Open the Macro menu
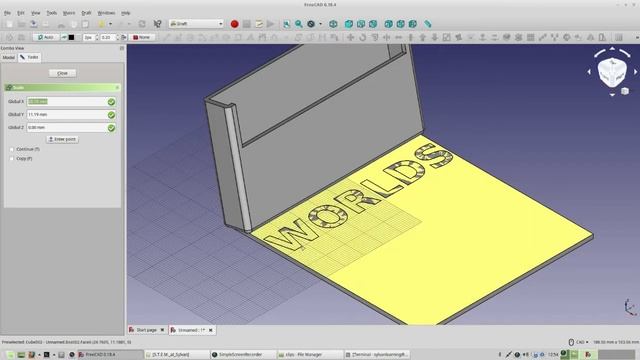Image resolution: width=640 pixels, height=360 pixels. 69,13
